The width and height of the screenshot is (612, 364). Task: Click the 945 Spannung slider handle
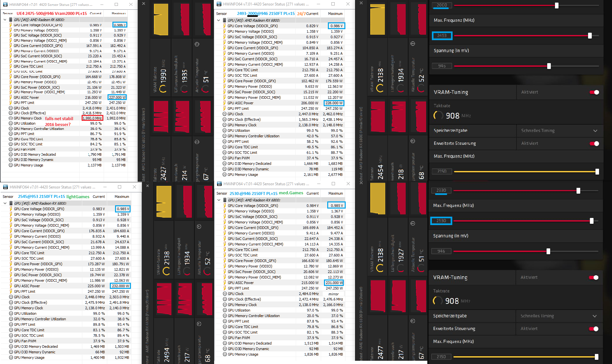coord(549,66)
